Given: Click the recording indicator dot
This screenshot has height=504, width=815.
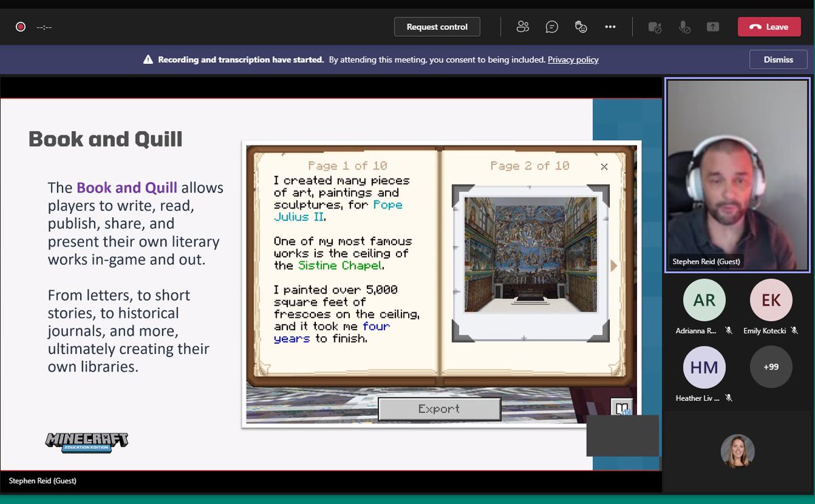Looking at the screenshot, I should [x=20, y=27].
